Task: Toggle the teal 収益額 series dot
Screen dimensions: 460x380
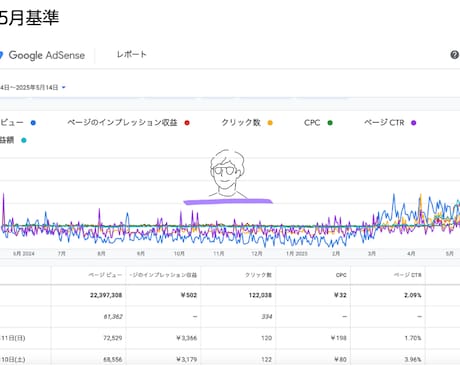Action: pyautogui.click(x=24, y=140)
